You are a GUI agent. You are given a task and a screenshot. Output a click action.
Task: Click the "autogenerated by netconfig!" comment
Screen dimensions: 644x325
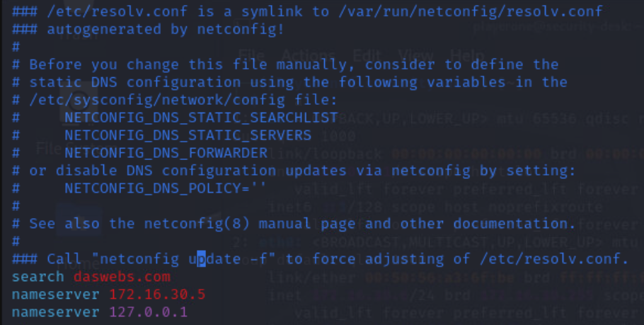click(x=166, y=29)
